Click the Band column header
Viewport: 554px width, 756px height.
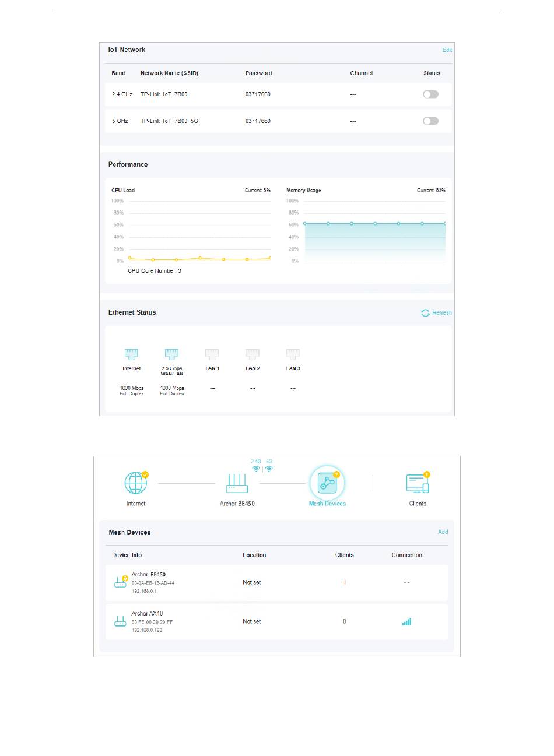(x=118, y=73)
